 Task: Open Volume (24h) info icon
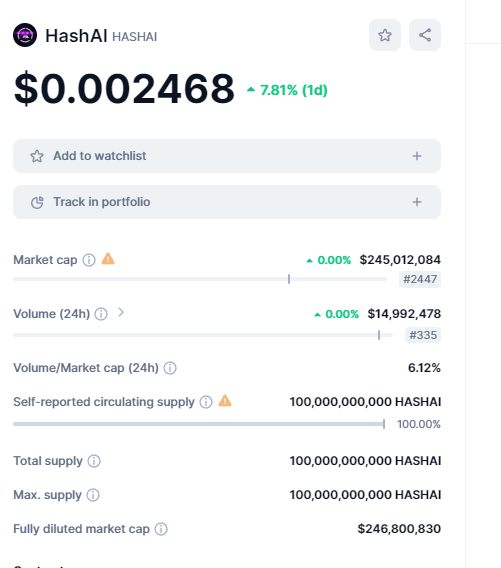101,314
